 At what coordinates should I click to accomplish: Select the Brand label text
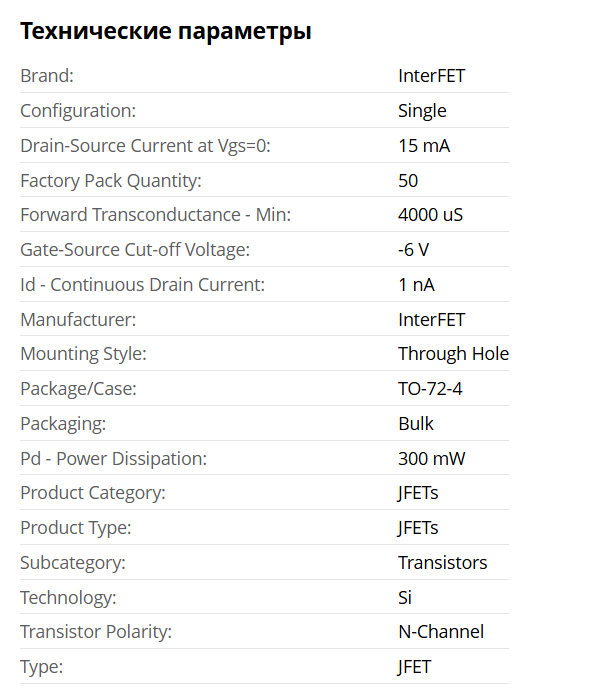47,75
